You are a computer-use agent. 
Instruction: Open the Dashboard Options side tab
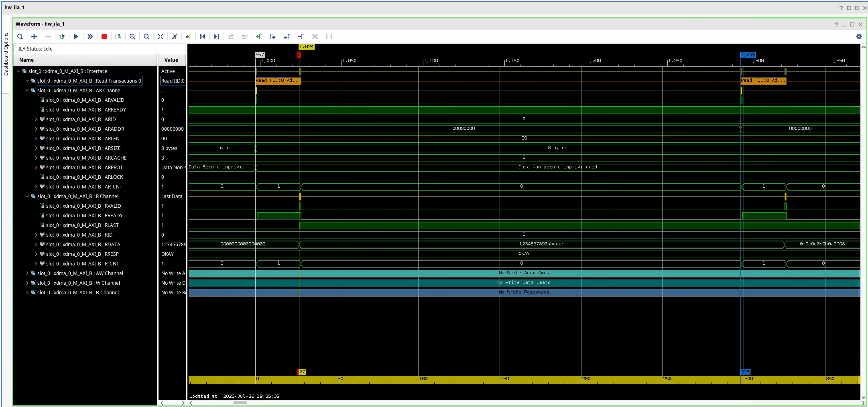[6, 54]
